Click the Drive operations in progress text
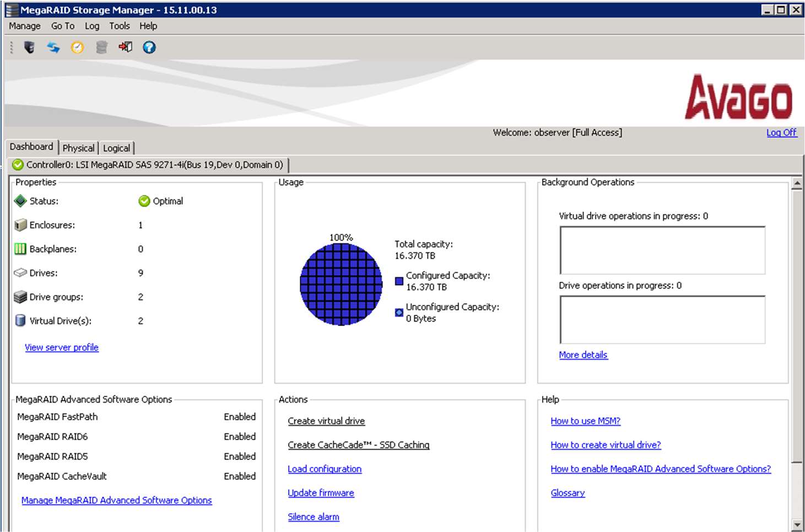This screenshot has width=805, height=532. pyautogui.click(x=620, y=285)
